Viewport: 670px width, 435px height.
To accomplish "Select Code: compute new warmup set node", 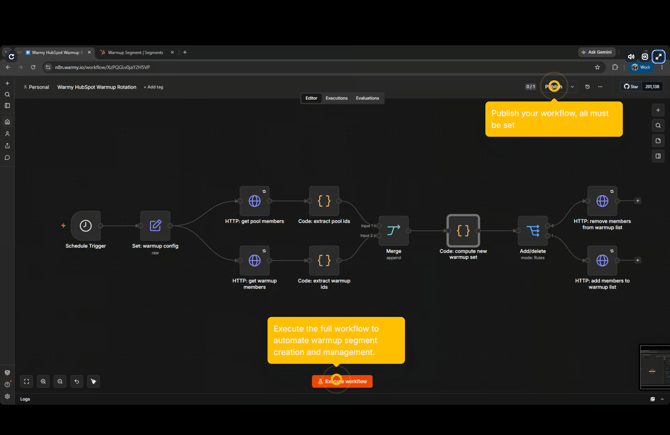I will pos(463,231).
